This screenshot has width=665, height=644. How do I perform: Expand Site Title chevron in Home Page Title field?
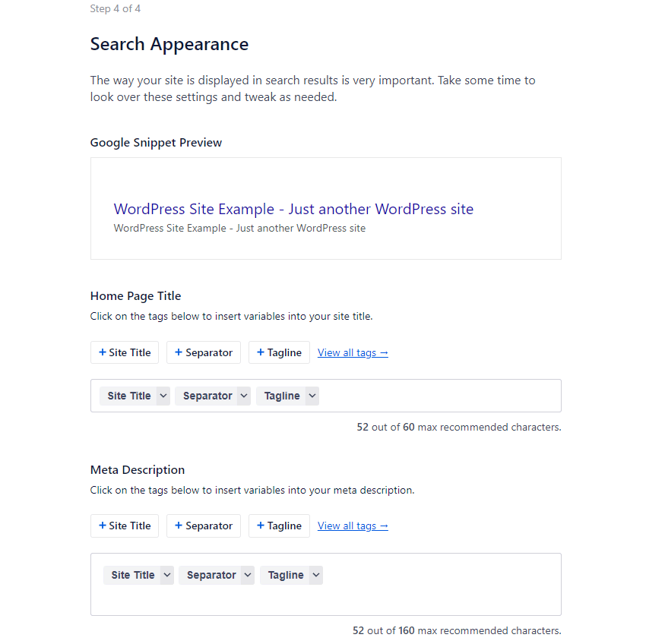coord(163,396)
